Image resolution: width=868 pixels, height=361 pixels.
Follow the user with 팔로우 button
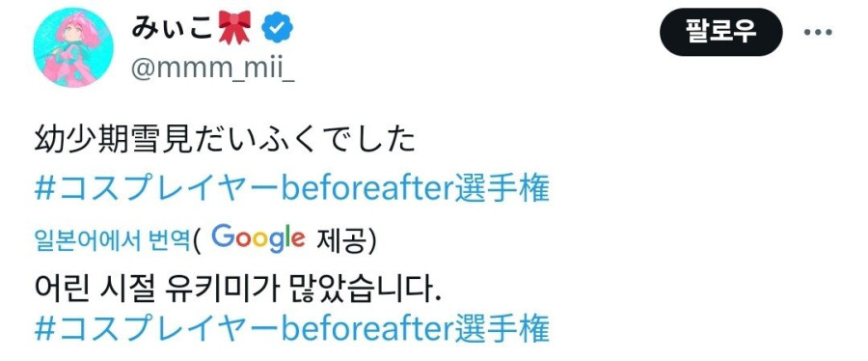pos(720,32)
